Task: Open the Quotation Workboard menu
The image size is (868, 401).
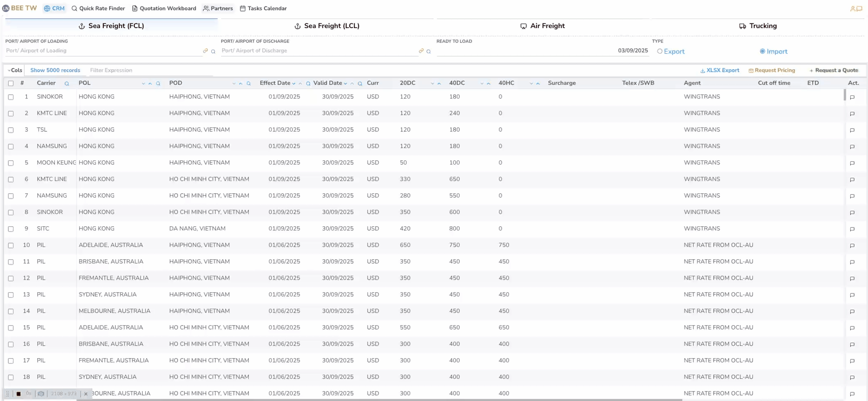Action: click(x=164, y=8)
